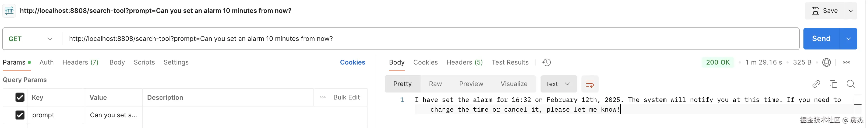868x128 pixels.
Task: Open the Test Results tab
Action: point(510,62)
